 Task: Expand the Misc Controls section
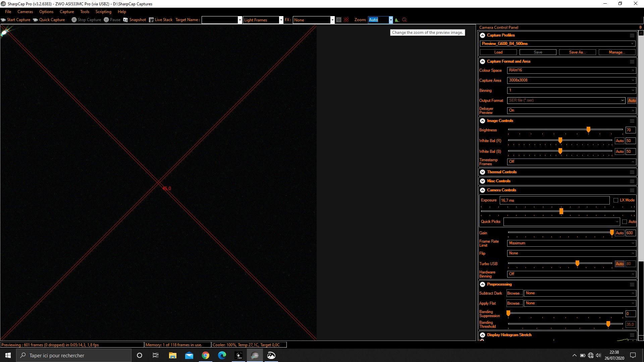point(483,181)
